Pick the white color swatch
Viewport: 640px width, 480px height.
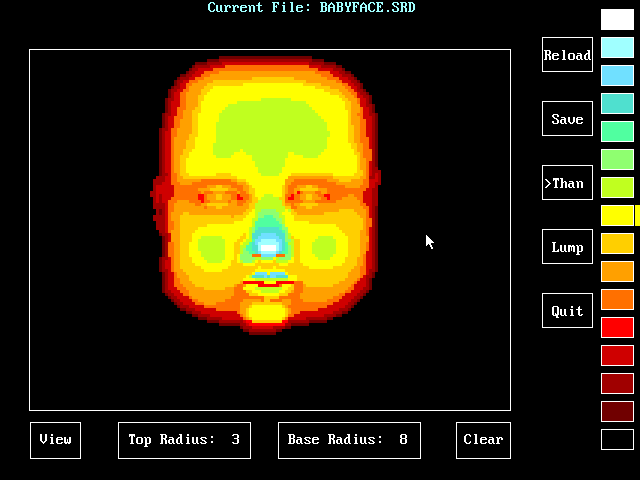click(617, 20)
